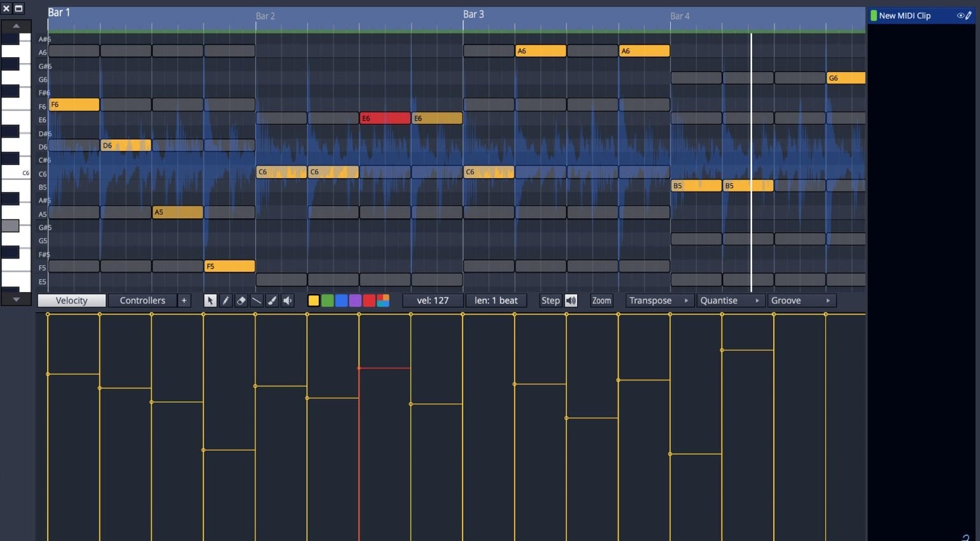Open the Groove dropdown
The width and height of the screenshot is (980, 541).
(801, 300)
